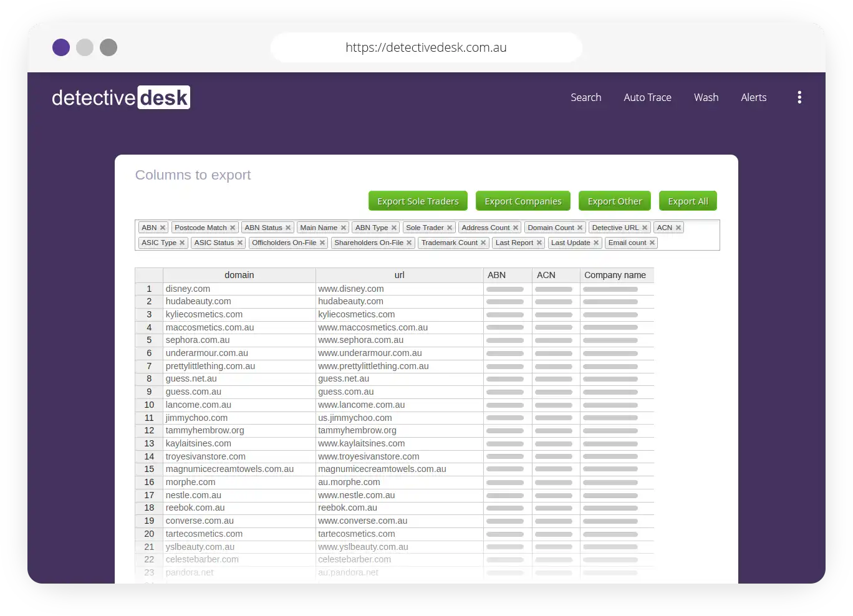Remove the Officholders On-File tag
This screenshot has width=853, height=616.
[x=322, y=243]
